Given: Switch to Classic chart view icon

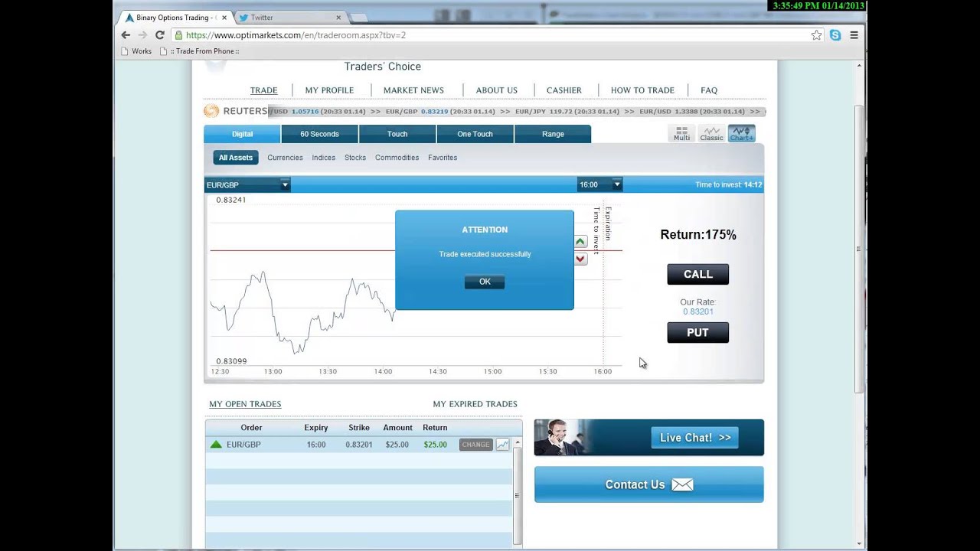Looking at the screenshot, I should click(711, 133).
